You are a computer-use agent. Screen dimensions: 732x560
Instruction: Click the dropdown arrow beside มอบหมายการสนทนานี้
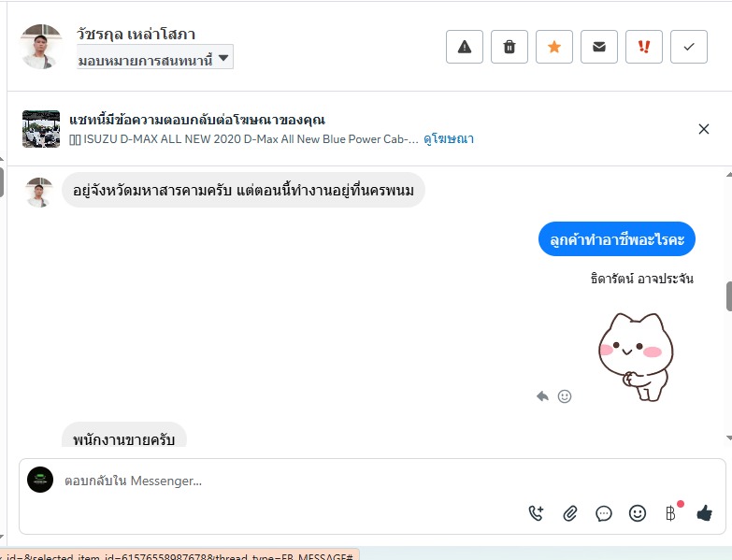click(223, 58)
